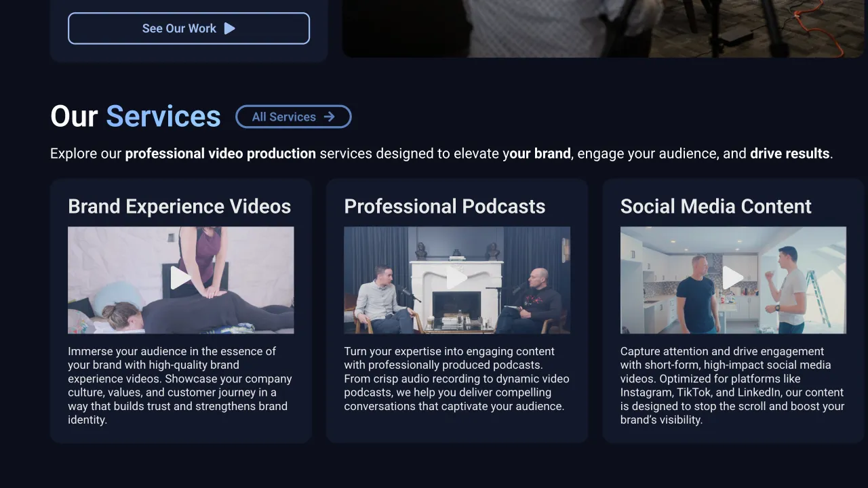
Task: Play the Brand Experience Videos clip
Action: point(180,278)
